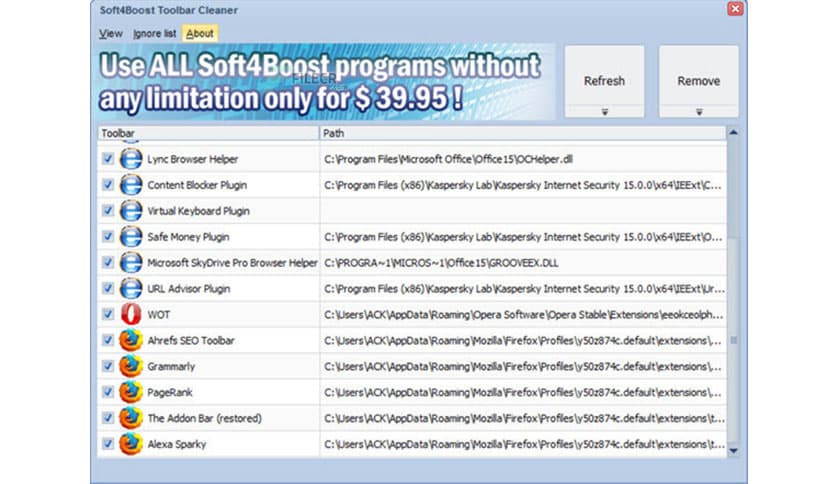Click the Opera icon next to WOT
The image size is (836, 484).
[131, 314]
